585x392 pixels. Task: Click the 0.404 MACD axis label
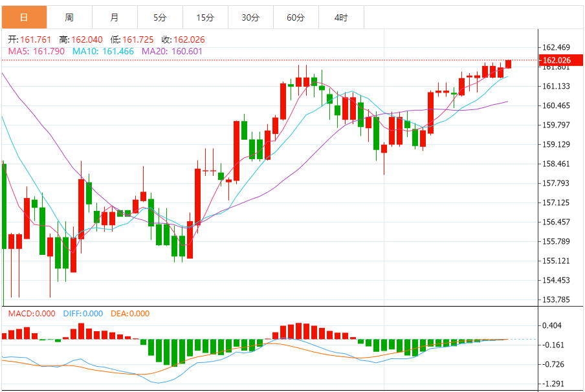coord(552,325)
